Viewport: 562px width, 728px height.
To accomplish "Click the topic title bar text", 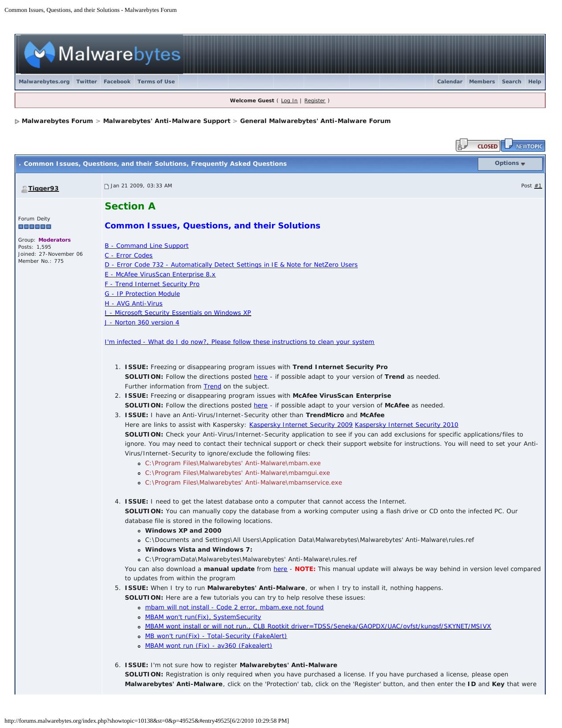I will [x=155, y=164].
